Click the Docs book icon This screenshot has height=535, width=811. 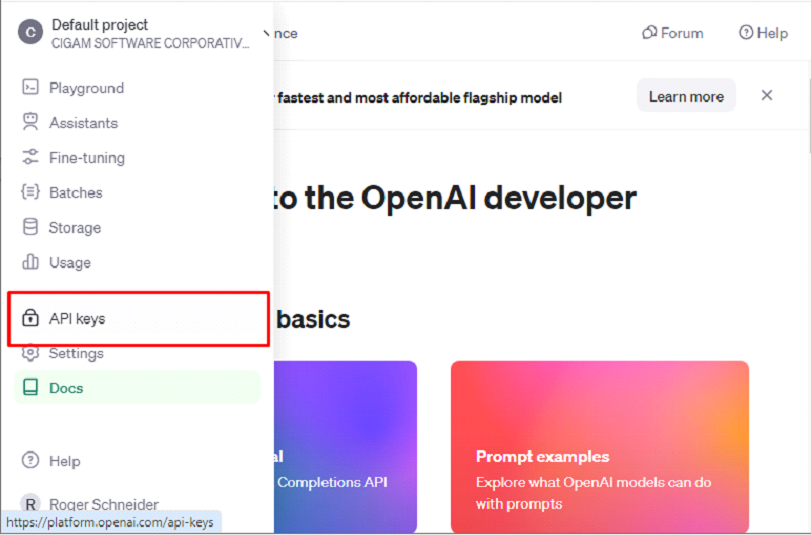pyautogui.click(x=31, y=388)
